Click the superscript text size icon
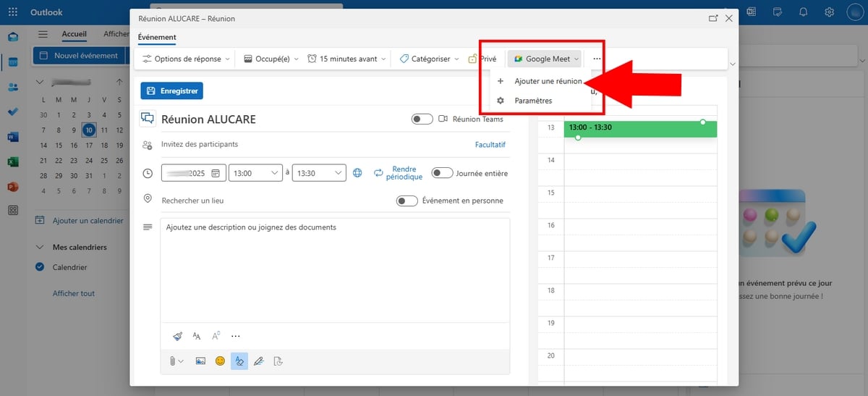 pyautogui.click(x=216, y=336)
